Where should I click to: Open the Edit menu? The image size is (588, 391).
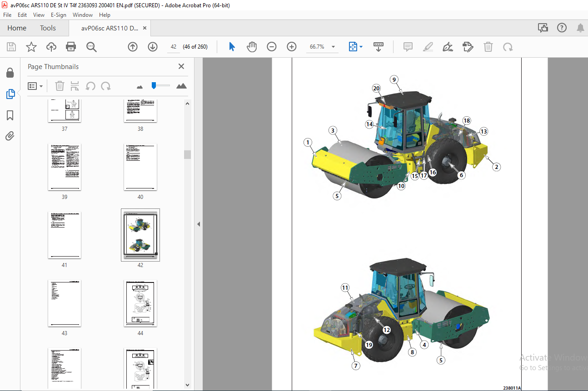tap(22, 15)
